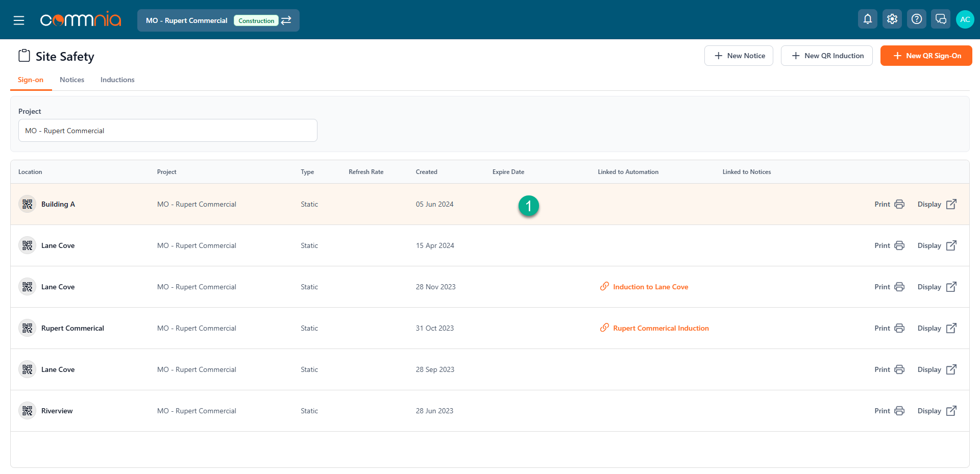Display the Riverview sign-on
Image resolution: width=980 pixels, height=474 pixels.
(x=937, y=411)
